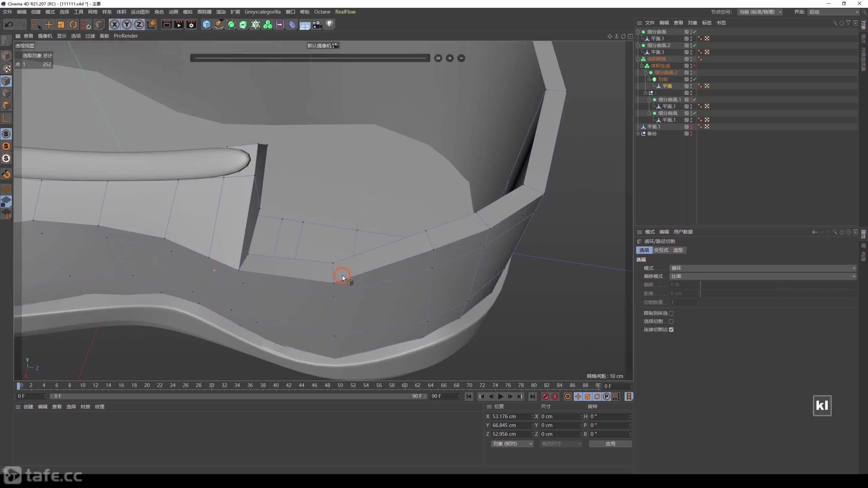This screenshot has width=868, height=488.
Task: Click the timeline ruler at frame 30
Action: (212, 385)
